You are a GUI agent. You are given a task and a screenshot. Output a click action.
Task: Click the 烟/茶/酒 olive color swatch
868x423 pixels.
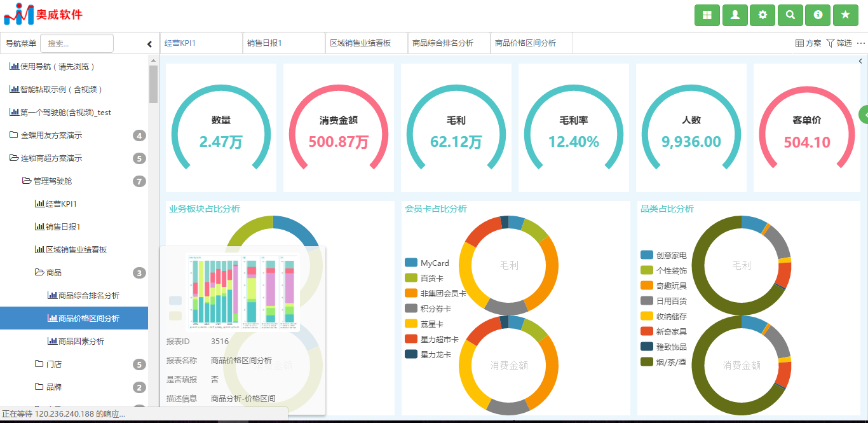tap(647, 362)
